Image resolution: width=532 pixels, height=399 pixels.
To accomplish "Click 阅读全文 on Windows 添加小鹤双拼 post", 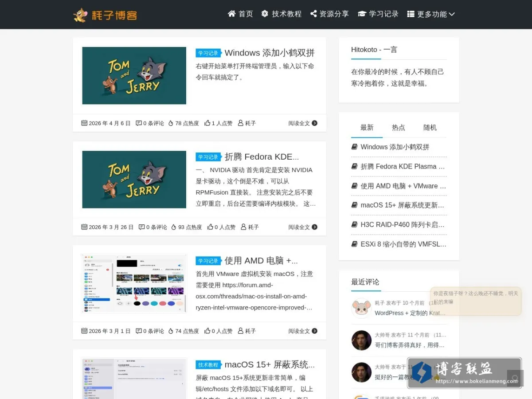I will 303,123.
